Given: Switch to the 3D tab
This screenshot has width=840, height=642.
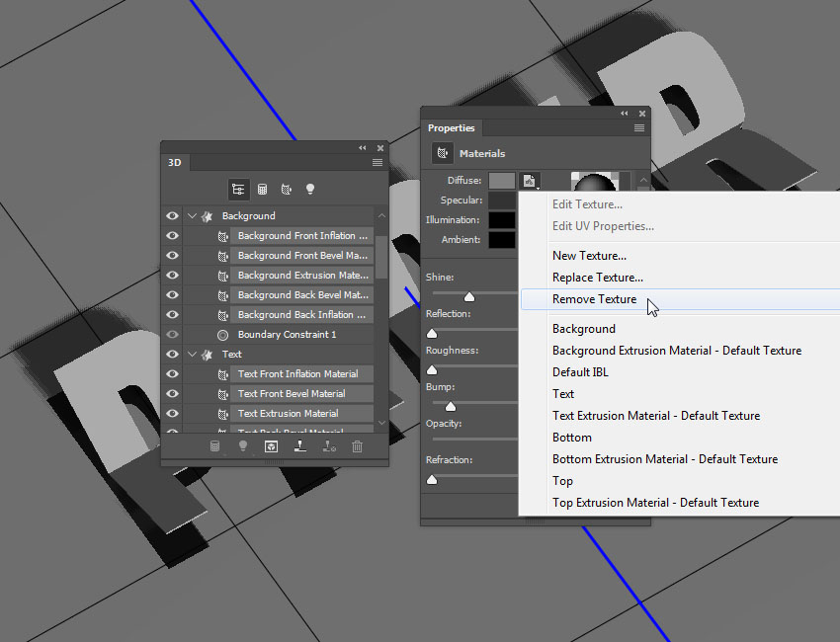Looking at the screenshot, I should click(x=175, y=162).
